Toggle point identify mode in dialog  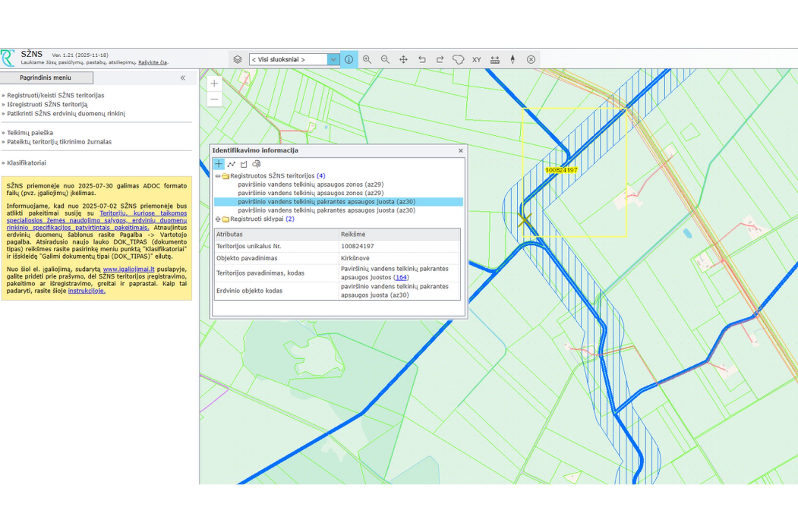click(219, 164)
